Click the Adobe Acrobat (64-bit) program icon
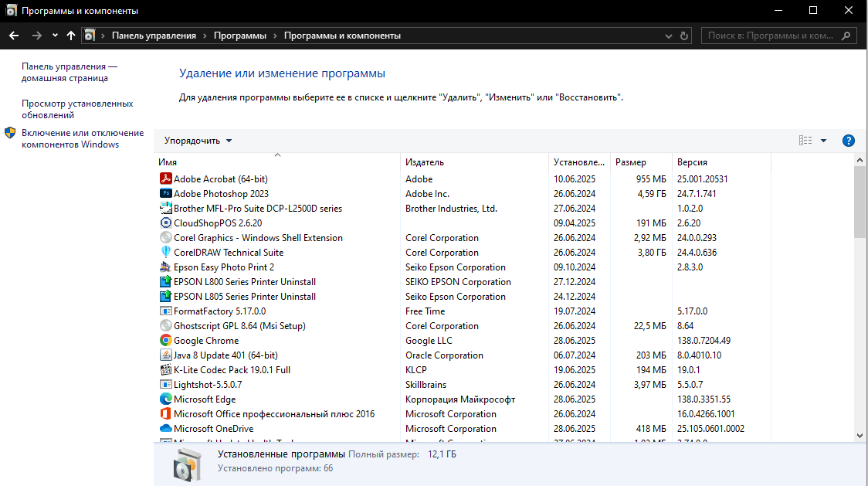868x486 pixels. pyautogui.click(x=165, y=178)
